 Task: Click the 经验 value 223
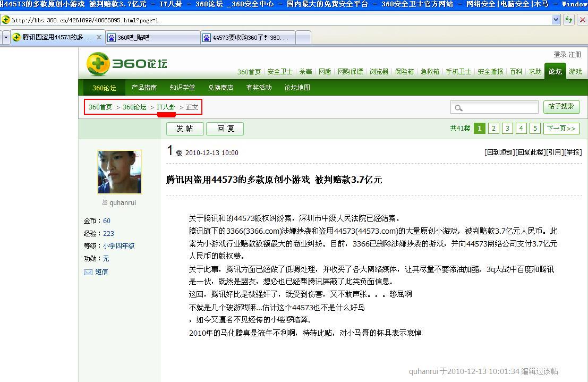coord(108,233)
